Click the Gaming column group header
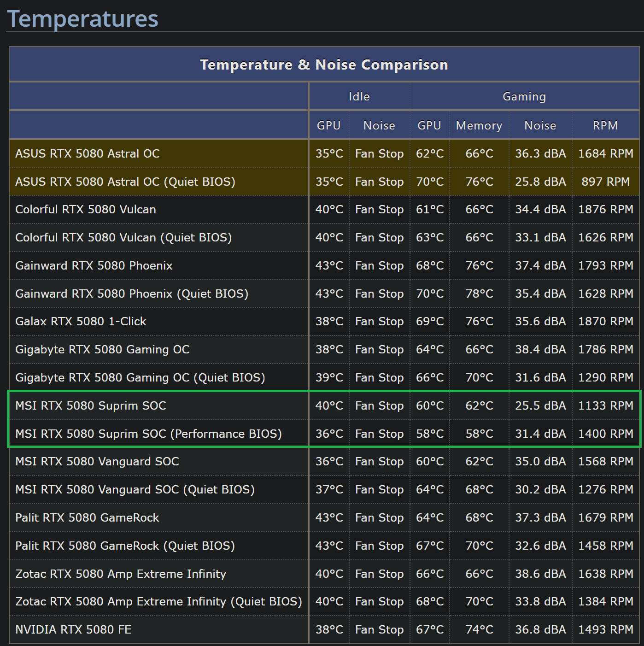644x646 pixels. click(524, 96)
